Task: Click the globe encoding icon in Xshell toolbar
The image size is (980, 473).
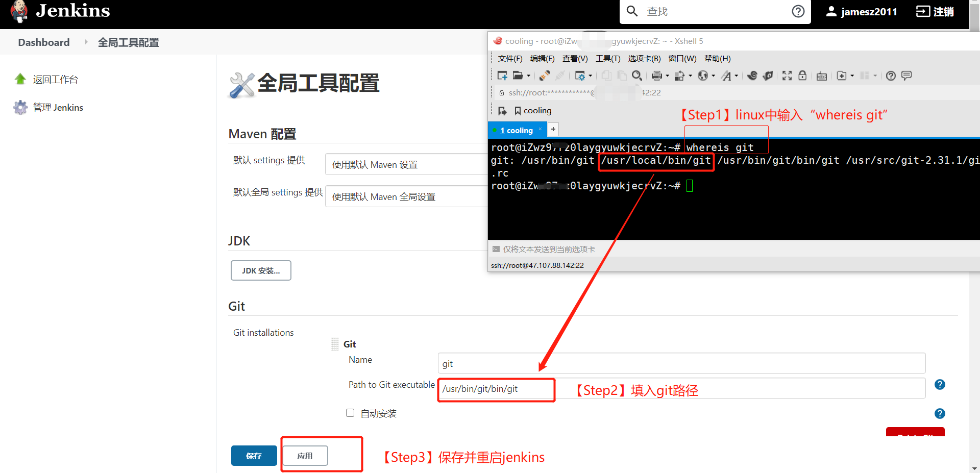Action: (x=703, y=76)
